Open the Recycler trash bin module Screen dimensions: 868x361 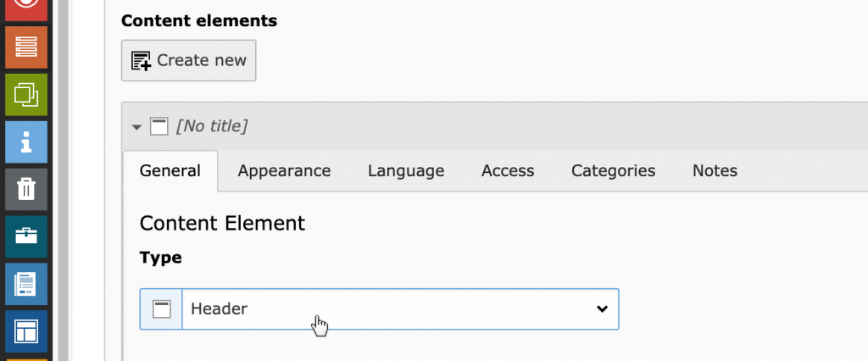pyautogui.click(x=26, y=189)
